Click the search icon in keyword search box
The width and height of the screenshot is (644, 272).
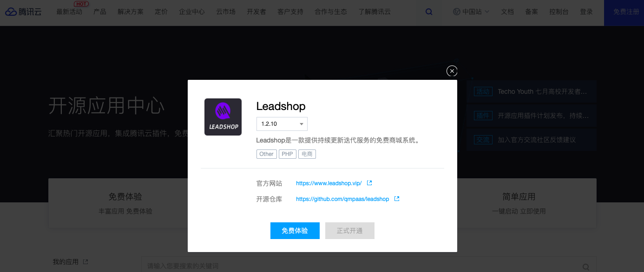tap(586, 266)
